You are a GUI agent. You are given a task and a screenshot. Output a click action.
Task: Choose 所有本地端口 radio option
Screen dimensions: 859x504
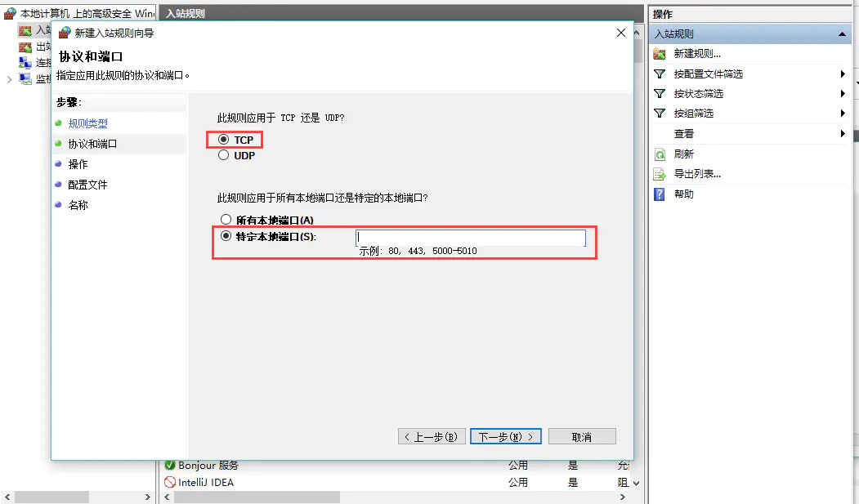click(x=226, y=220)
